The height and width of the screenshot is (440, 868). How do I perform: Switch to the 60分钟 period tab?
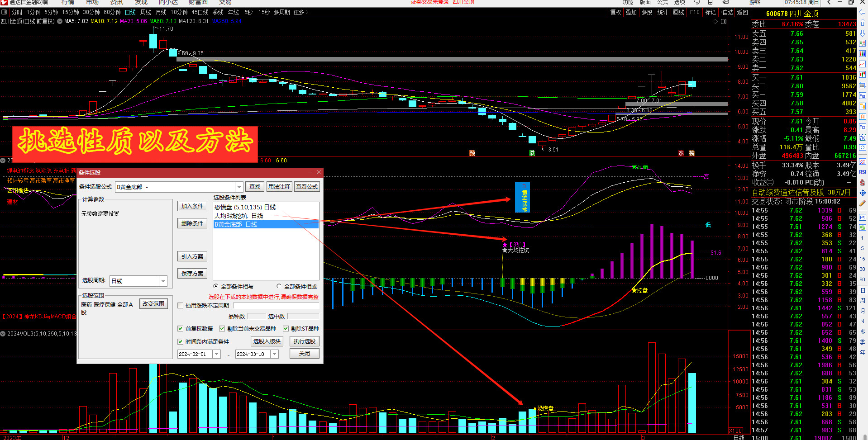pyautogui.click(x=112, y=12)
